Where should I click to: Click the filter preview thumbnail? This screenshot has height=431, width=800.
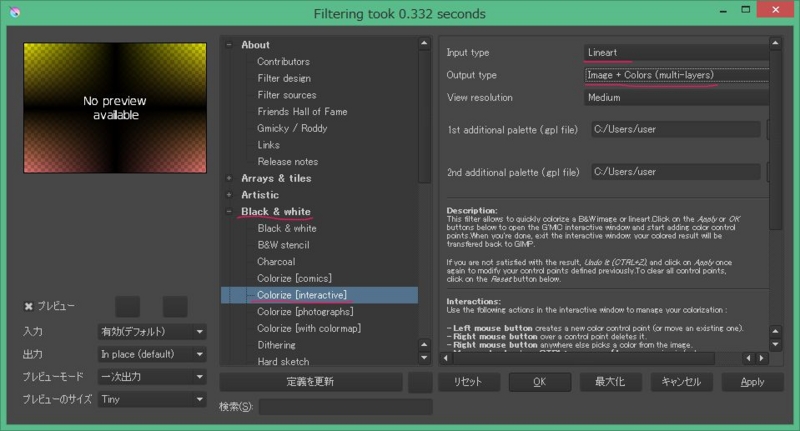tap(115, 108)
